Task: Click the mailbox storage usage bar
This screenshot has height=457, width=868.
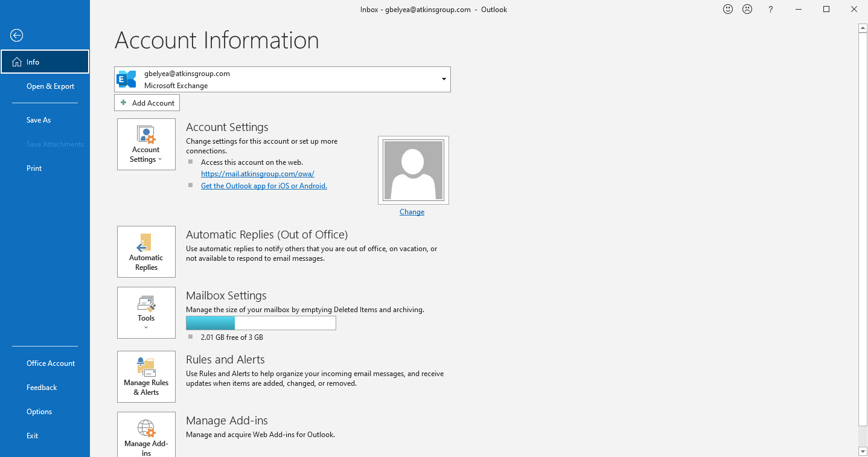Action: coord(261,323)
